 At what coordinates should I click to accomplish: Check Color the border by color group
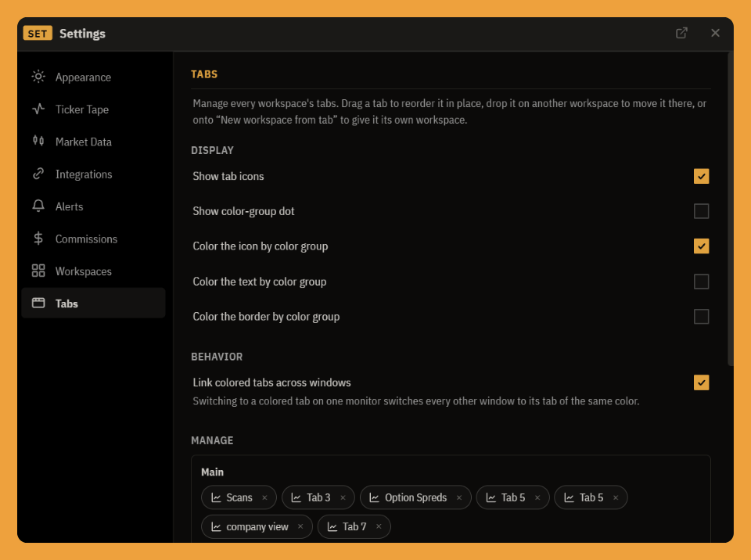[701, 316]
